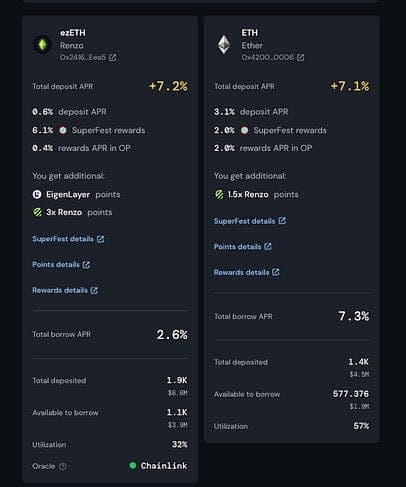Open SuperFest details link in ETH card
Screen dimensions: 406x487
click(x=250, y=221)
